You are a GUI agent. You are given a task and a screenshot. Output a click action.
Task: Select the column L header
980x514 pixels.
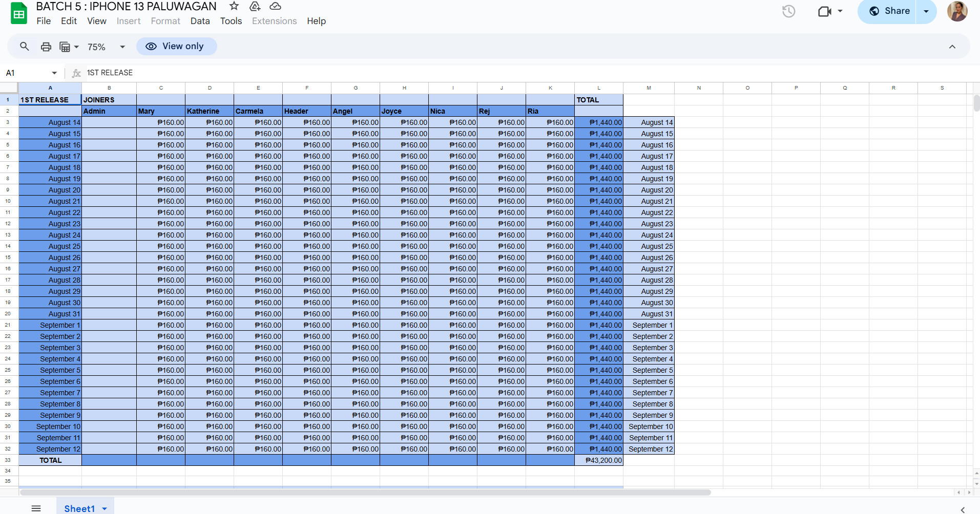click(599, 88)
